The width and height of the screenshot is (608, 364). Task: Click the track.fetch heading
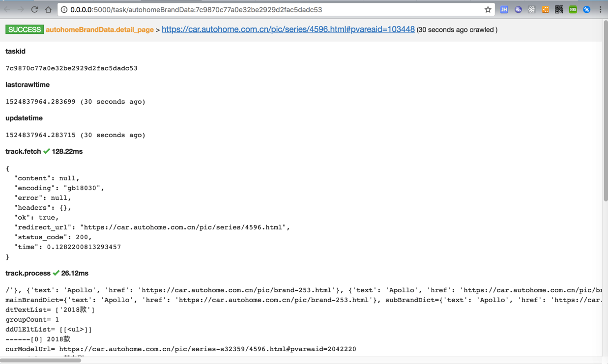[x=23, y=151]
